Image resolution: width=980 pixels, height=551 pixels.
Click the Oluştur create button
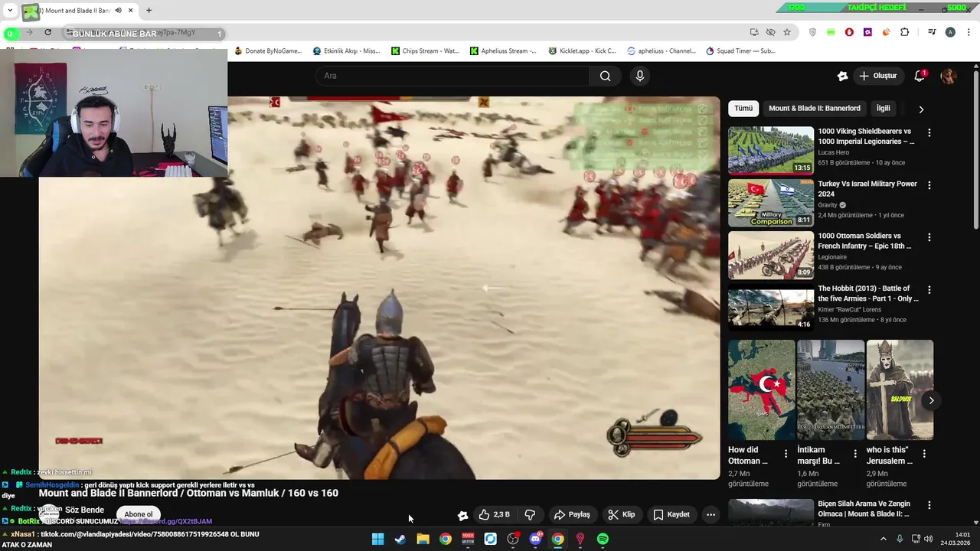pyautogui.click(x=877, y=76)
